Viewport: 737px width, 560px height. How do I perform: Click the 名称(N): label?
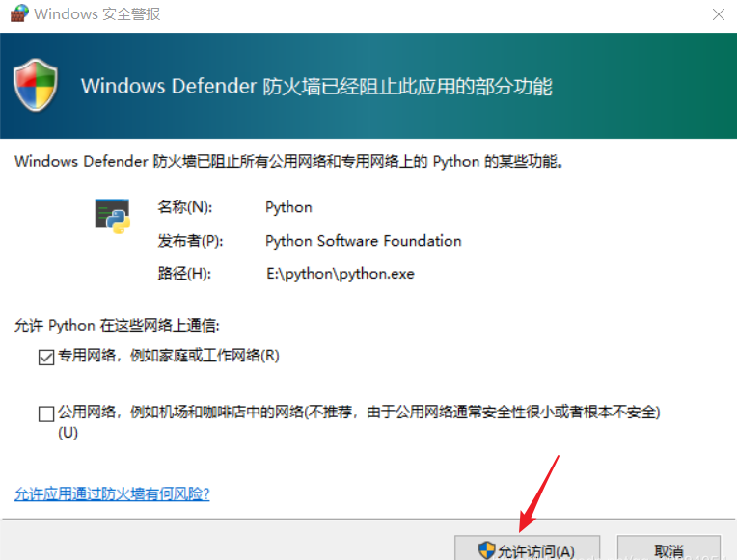coord(185,207)
